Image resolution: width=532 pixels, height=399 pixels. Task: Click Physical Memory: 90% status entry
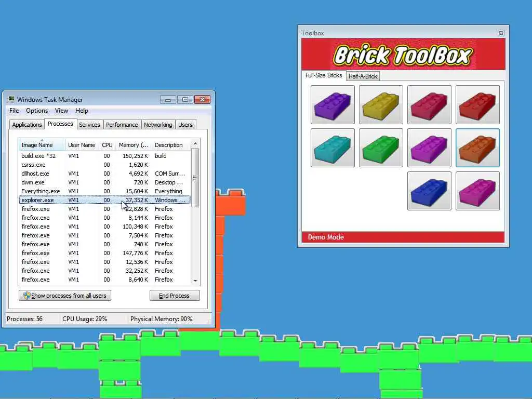pyautogui.click(x=161, y=319)
